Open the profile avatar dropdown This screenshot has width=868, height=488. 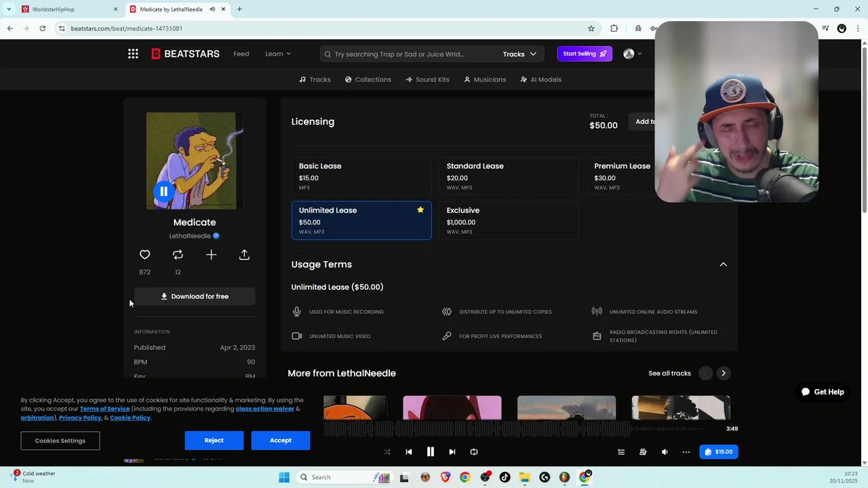click(x=632, y=54)
